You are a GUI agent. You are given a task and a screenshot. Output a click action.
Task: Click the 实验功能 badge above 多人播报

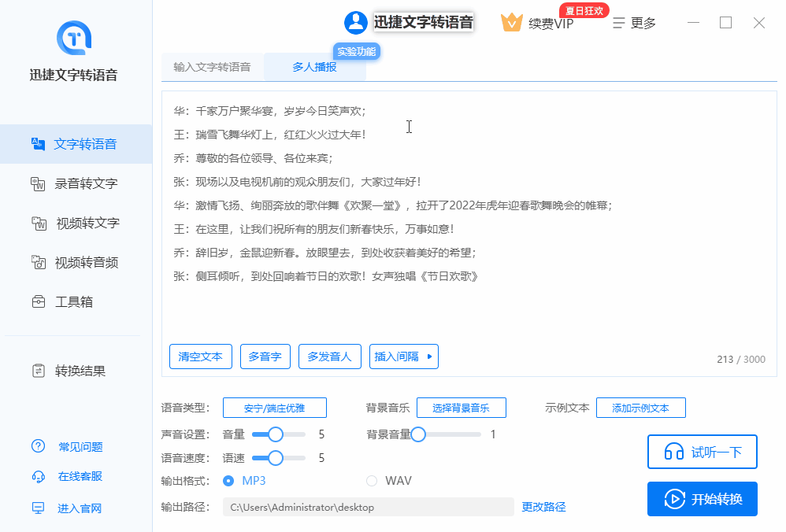(x=357, y=52)
